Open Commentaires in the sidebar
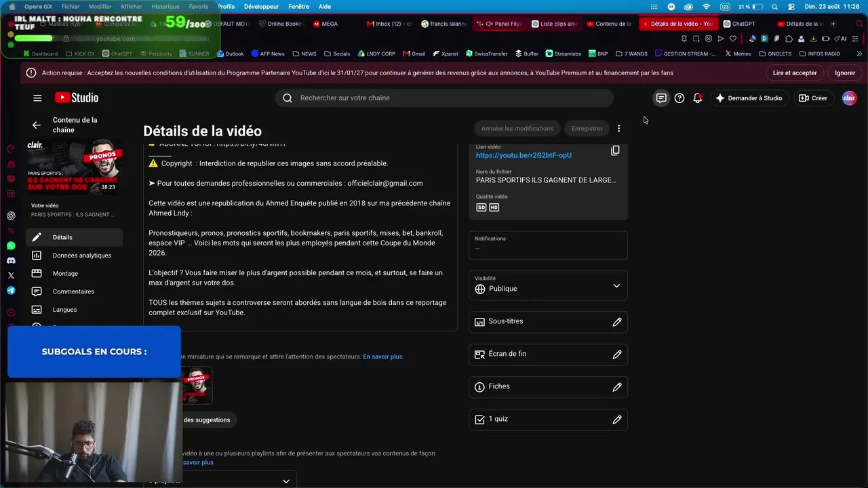Screen dimensions: 868x488 [75, 291]
